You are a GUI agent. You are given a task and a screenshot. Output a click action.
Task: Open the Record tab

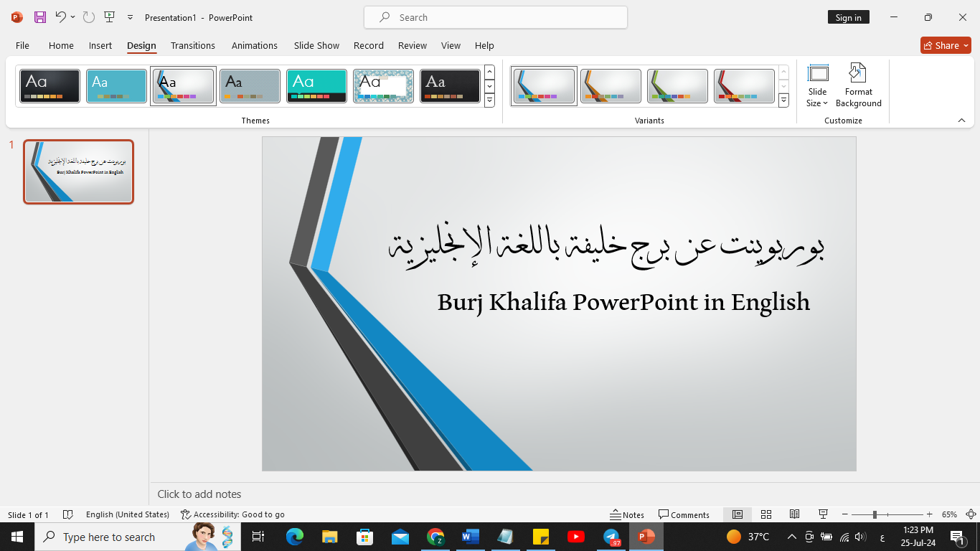click(369, 45)
